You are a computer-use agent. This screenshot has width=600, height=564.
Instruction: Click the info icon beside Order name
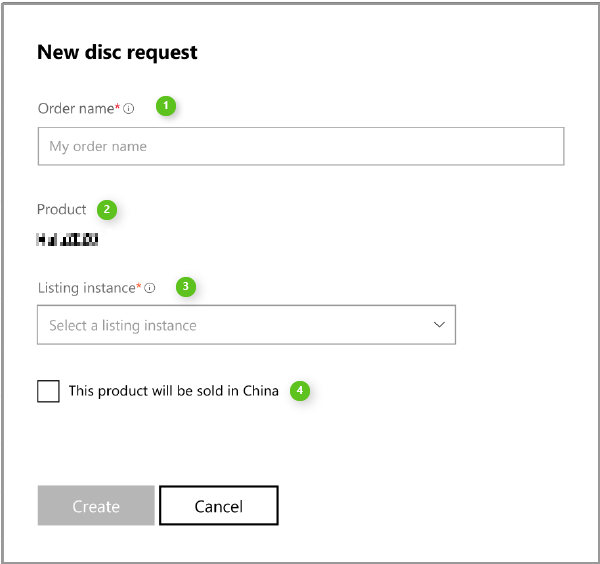click(x=129, y=109)
